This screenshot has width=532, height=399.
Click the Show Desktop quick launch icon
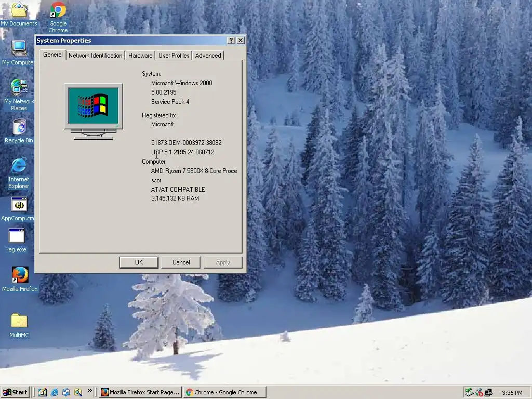(42, 392)
